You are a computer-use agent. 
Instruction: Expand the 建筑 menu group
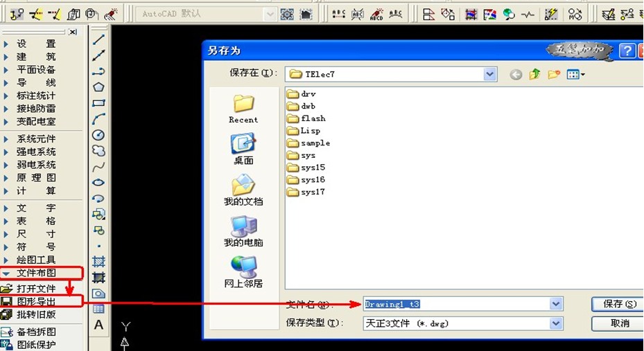point(35,57)
